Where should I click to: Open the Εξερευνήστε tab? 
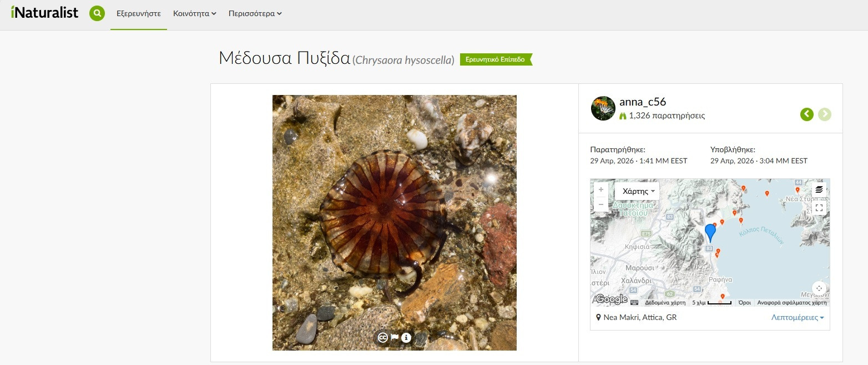point(139,13)
